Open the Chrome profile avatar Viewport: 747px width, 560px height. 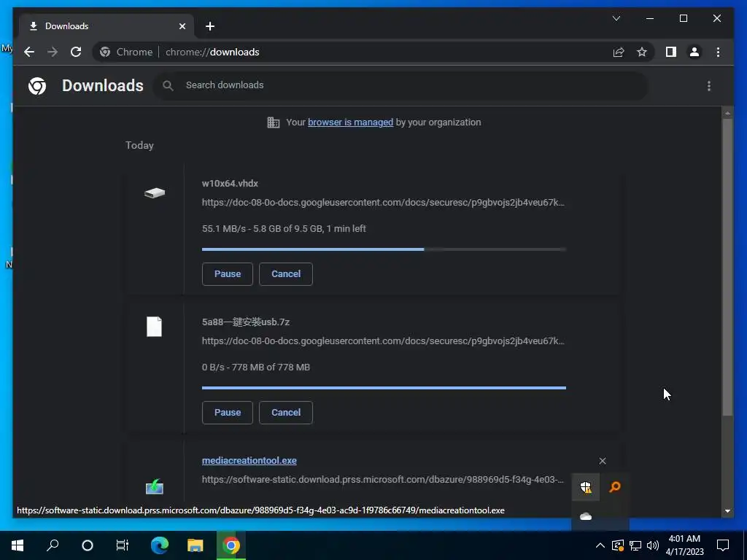(694, 52)
